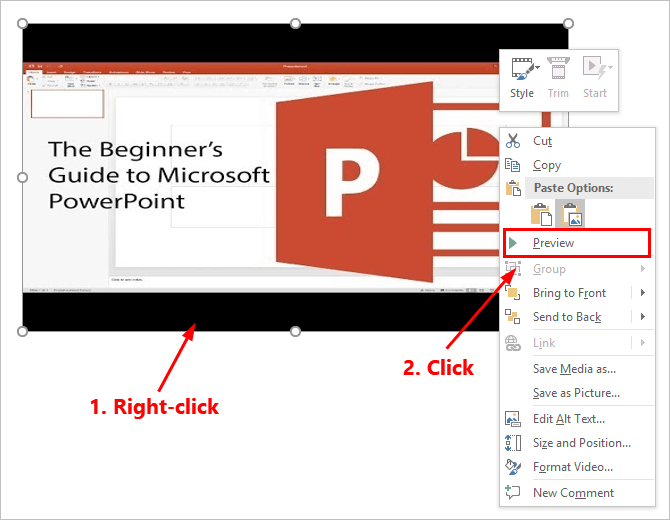This screenshot has width=670, height=520.
Task: Select Save Media as... menu entry
Action: [x=574, y=369]
